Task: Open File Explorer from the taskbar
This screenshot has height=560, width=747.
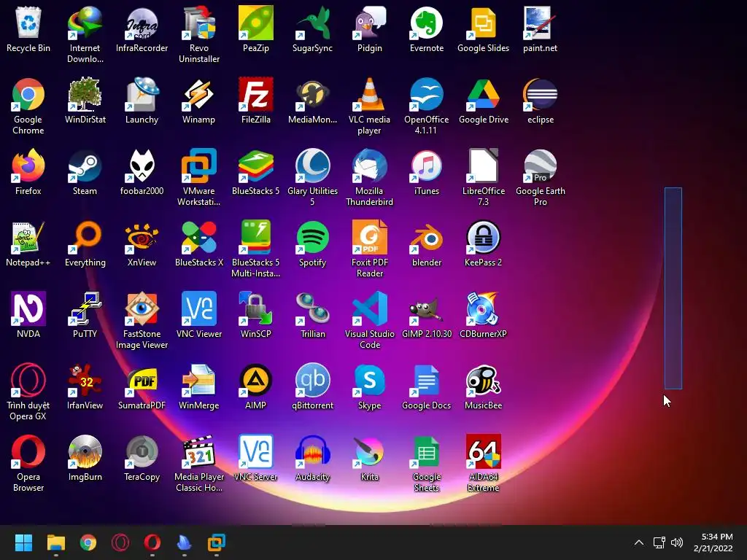Action: coord(55,542)
